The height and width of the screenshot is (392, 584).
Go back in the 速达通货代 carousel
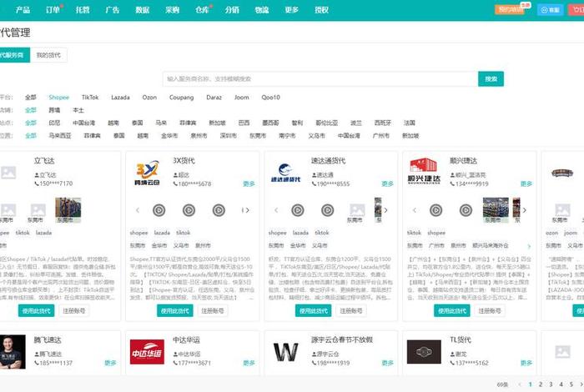point(276,210)
